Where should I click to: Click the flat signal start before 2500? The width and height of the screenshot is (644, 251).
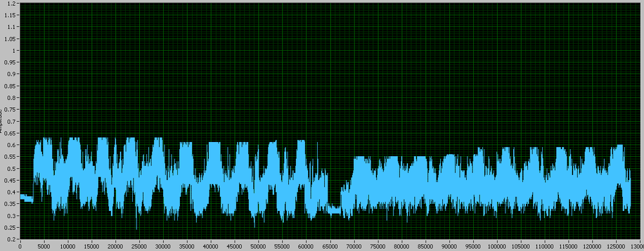pyautogui.click(x=26, y=199)
